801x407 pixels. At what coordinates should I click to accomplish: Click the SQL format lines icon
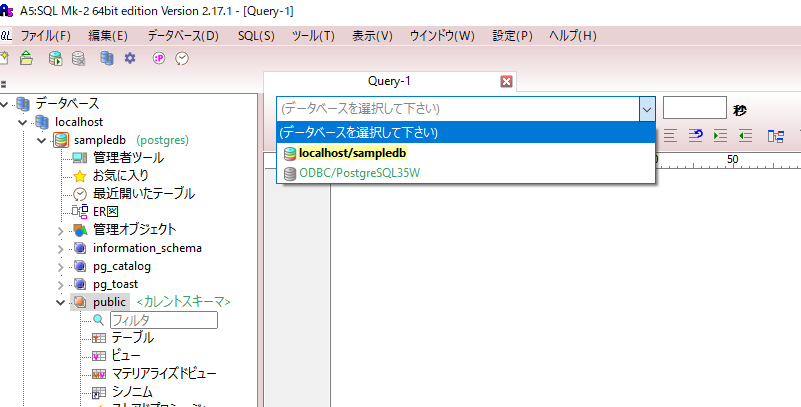tap(670, 135)
